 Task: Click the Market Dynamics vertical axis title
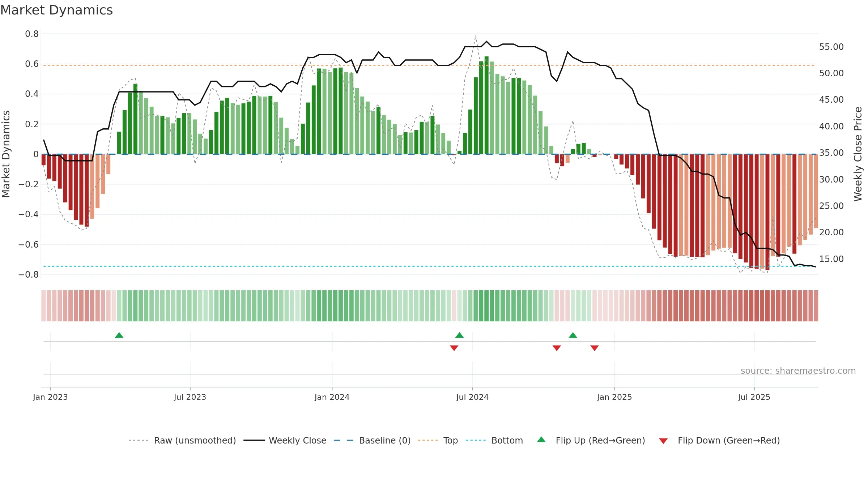pyautogui.click(x=6, y=154)
